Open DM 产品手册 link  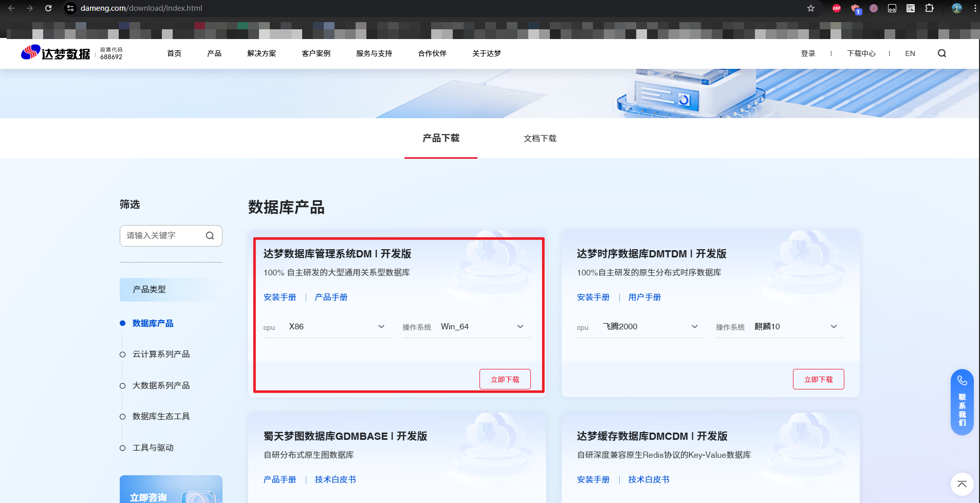[x=331, y=297]
